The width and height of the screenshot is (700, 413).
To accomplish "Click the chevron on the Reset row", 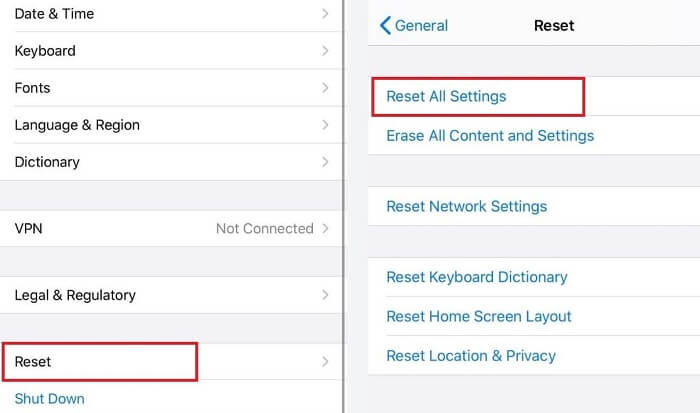I will tap(325, 361).
